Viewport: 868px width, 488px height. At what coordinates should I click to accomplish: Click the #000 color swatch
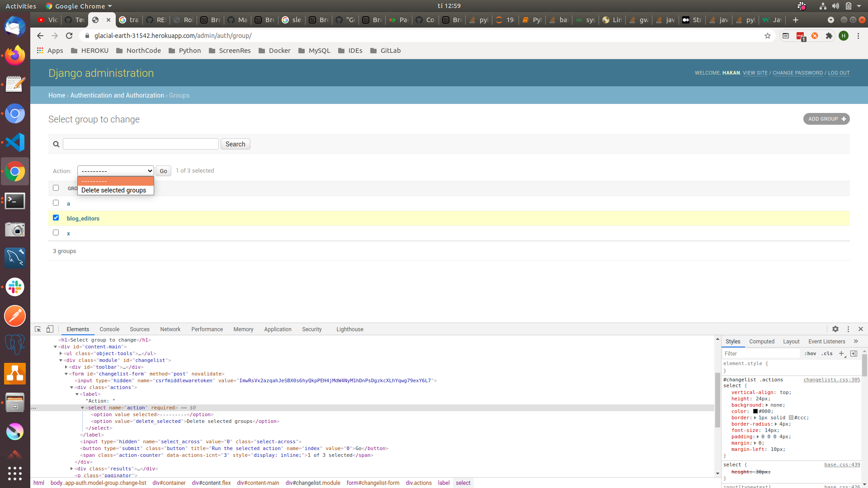point(755,411)
